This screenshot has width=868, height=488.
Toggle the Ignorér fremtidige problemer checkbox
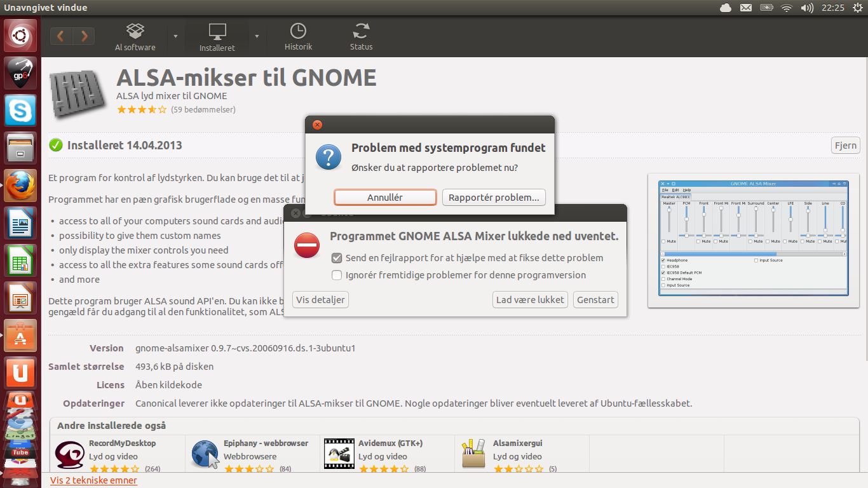[337, 275]
